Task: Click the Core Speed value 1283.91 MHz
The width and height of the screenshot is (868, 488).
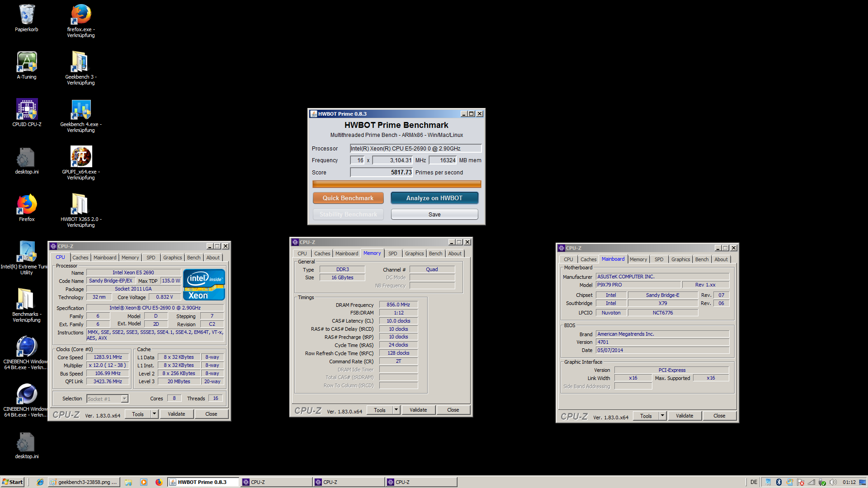Action: [108, 357]
